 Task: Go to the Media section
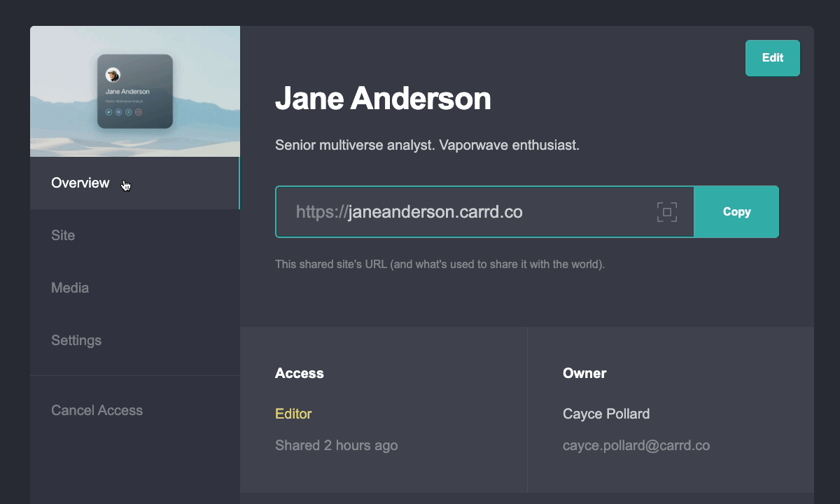[70, 288]
